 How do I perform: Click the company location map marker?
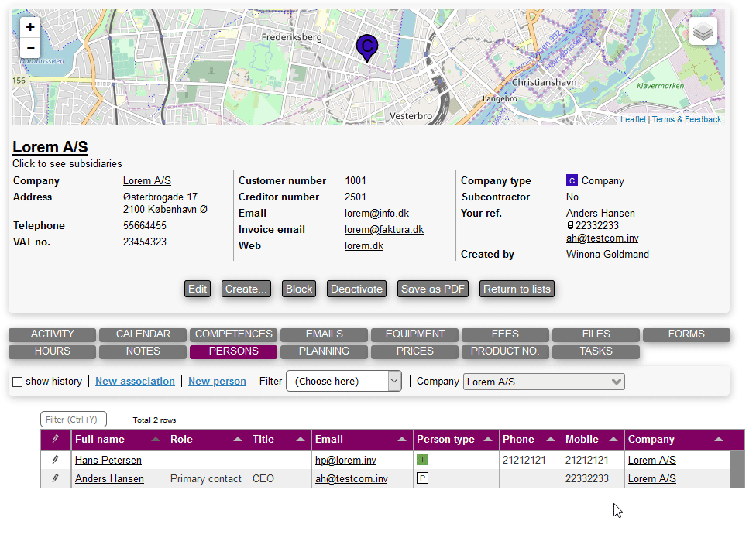coord(367,47)
